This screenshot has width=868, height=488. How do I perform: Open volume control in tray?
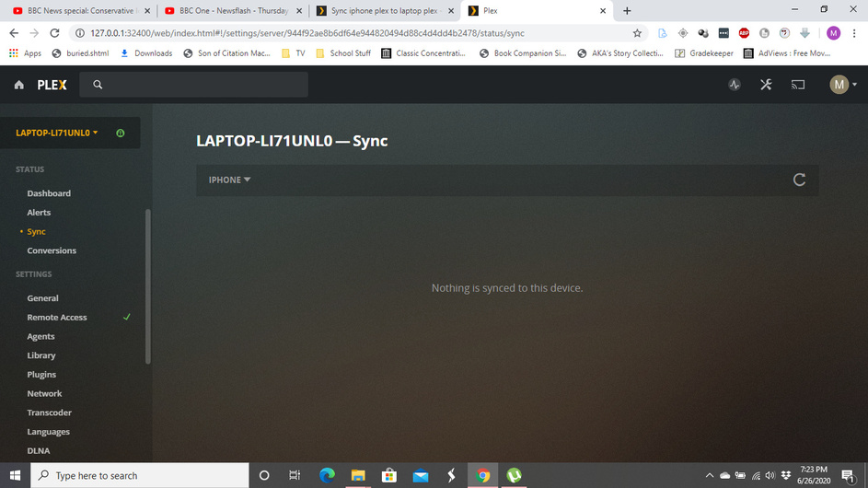coord(770,475)
